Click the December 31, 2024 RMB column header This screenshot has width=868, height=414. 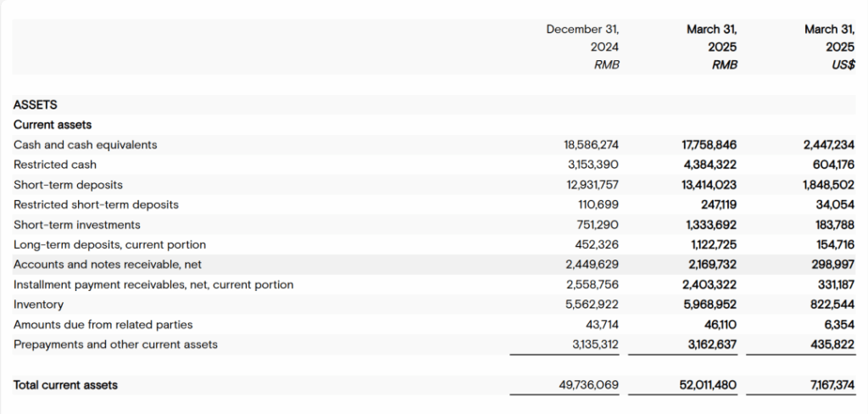(x=582, y=47)
